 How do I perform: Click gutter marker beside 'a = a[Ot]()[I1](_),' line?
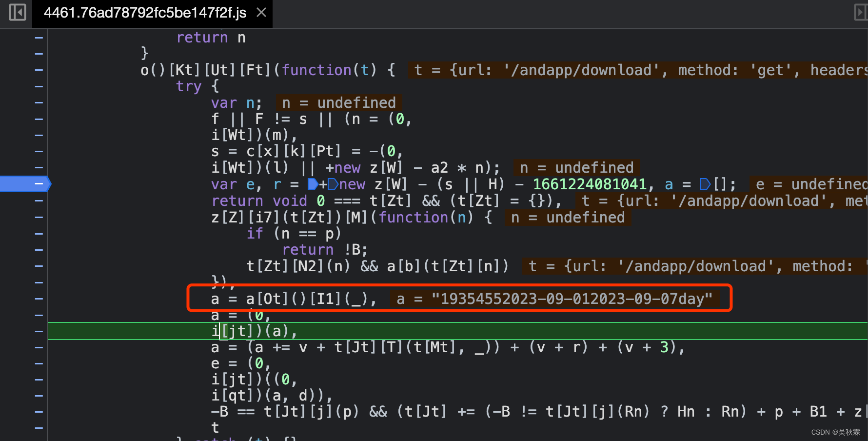pyautogui.click(x=39, y=299)
